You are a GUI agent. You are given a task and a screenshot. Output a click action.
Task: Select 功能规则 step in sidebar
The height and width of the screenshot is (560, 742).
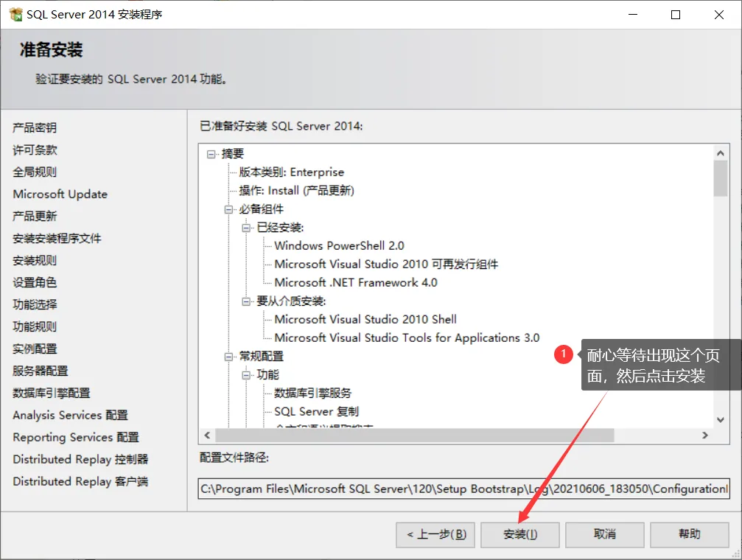point(35,326)
